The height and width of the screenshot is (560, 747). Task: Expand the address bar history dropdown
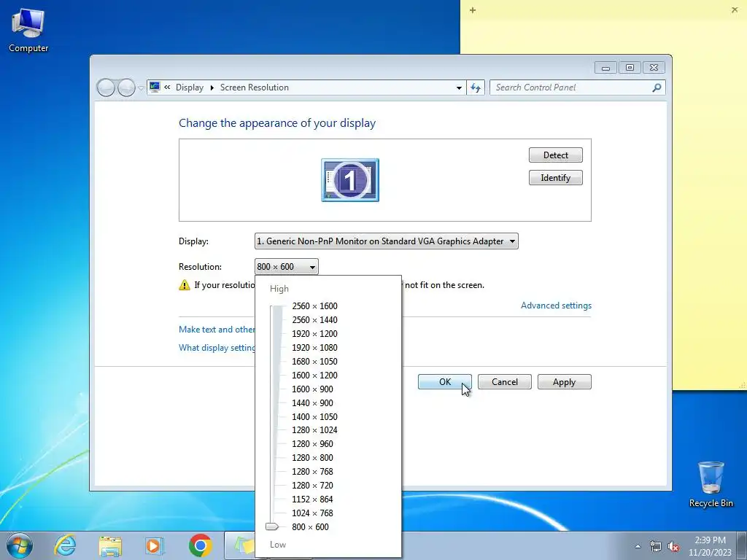pos(459,87)
